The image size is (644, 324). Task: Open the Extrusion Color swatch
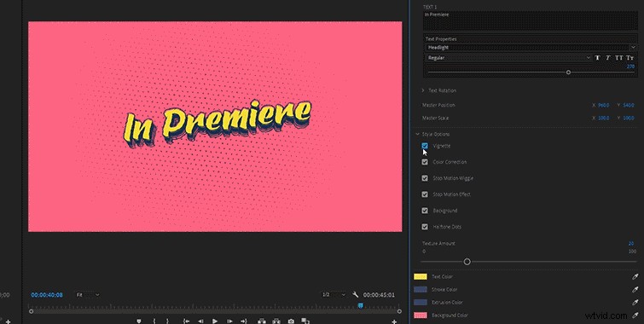421,302
